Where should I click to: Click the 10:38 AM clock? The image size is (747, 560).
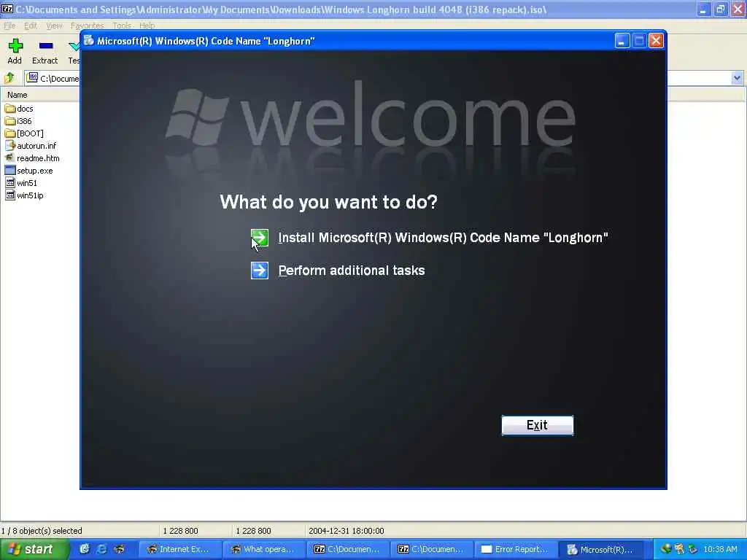720,550
